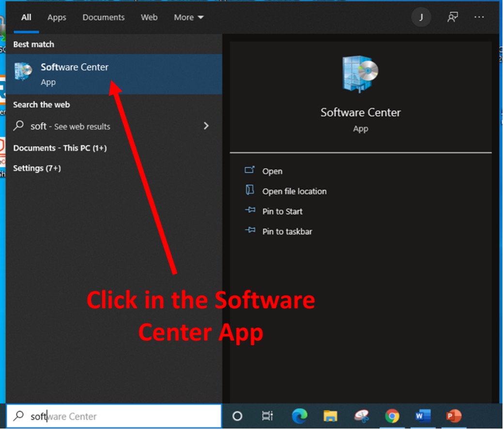The width and height of the screenshot is (504, 430).
Task: Open Microsoft Word from the taskbar
Action: tap(423, 416)
